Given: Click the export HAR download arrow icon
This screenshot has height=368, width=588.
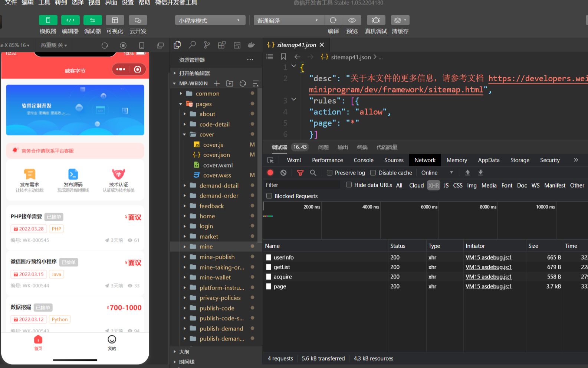Looking at the screenshot, I should (x=480, y=173).
